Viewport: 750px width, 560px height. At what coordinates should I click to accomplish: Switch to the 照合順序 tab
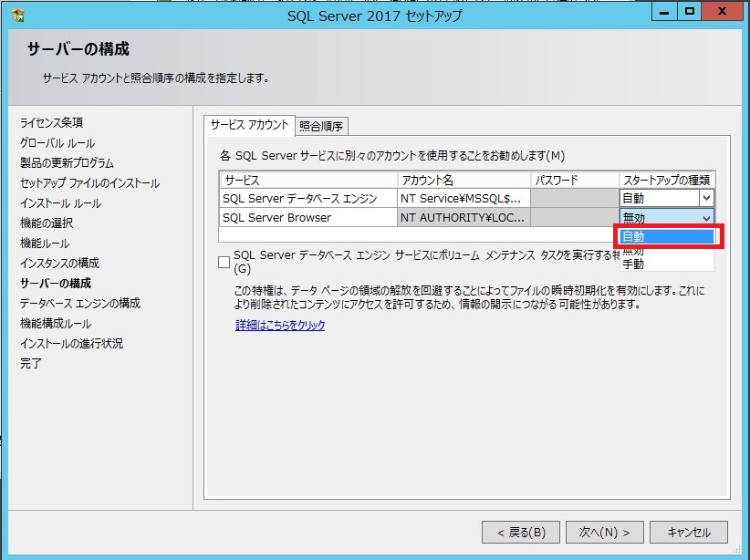click(320, 126)
